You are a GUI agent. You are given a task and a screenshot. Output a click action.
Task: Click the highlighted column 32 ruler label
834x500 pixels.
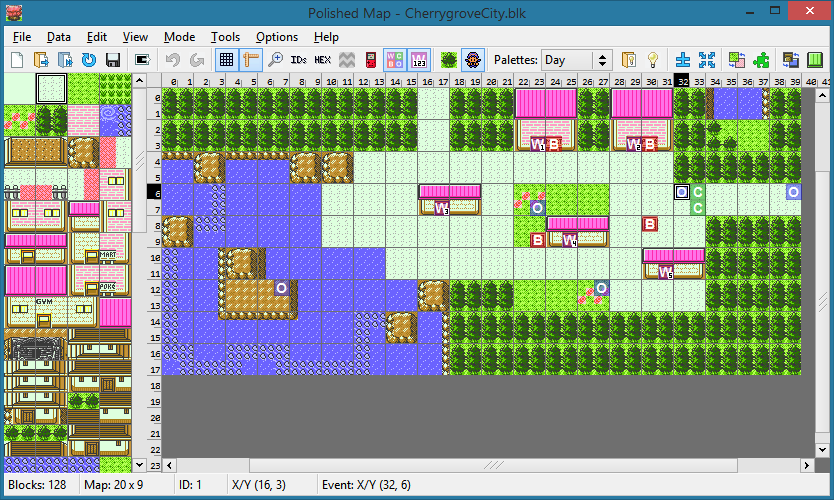[682, 81]
